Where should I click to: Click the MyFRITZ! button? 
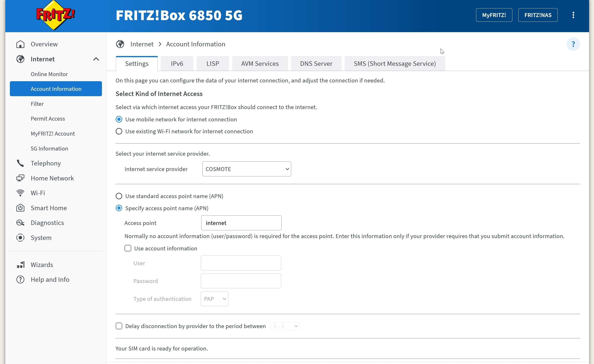(494, 15)
